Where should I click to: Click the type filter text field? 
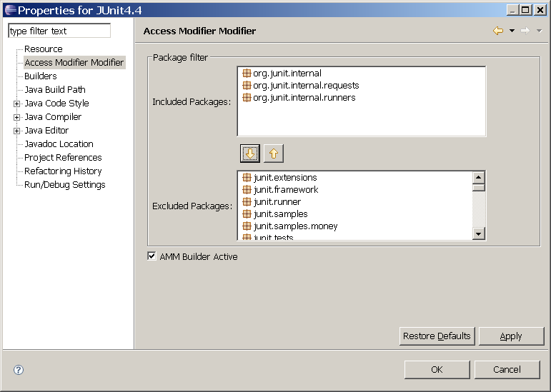point(59,31)
